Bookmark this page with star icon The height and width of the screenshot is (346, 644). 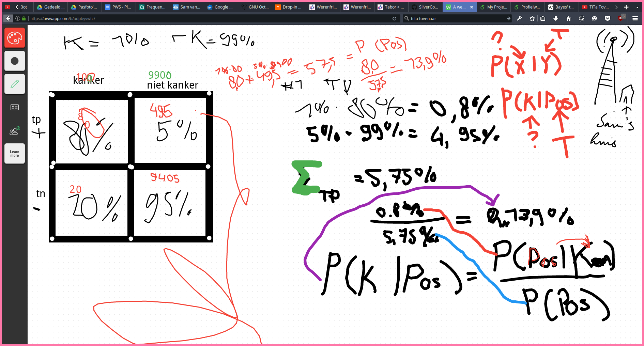click(x=532, y=18)
